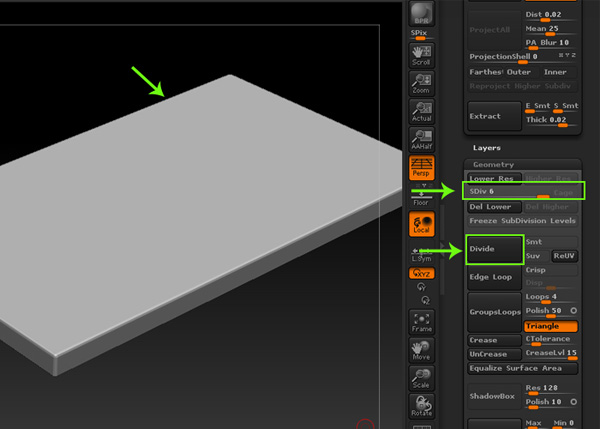Viewport: 600px width, 429px height.
Task: Click the BPR render button
Action: 421,16
